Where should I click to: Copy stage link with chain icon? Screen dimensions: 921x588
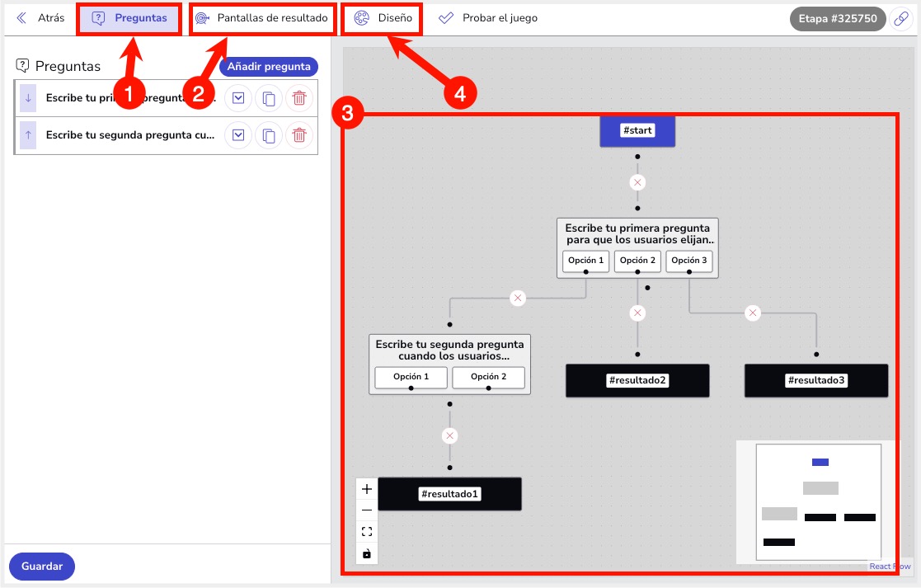[x=902, y=19]
